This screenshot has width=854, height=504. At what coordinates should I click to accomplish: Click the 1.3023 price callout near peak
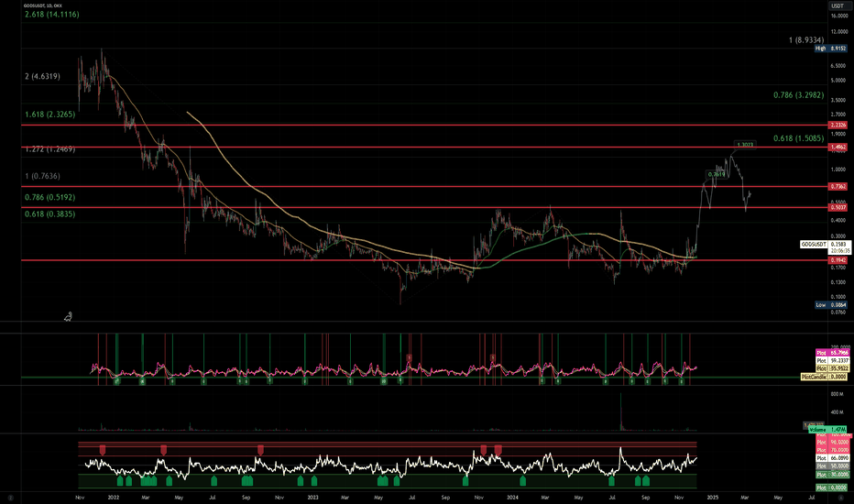point(745,145)
